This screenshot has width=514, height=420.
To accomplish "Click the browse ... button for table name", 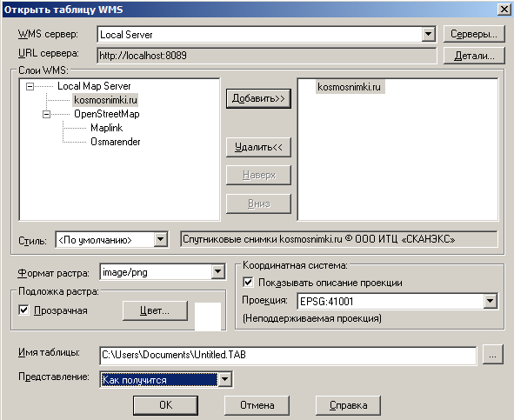I will coord(492,355).
